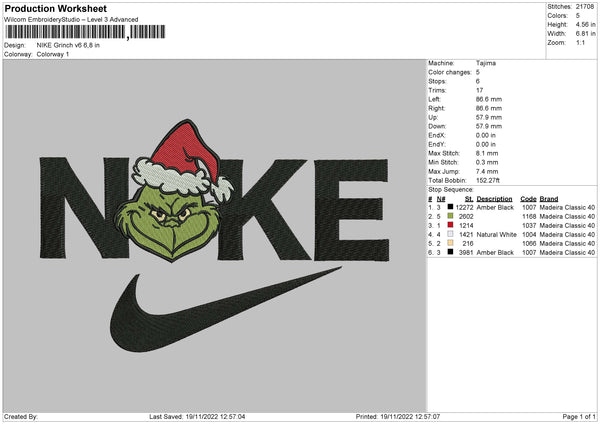Image resolution: width=600 pixels, height=424 pixels.
Task: Select the "Created By:" footer label
Action: coord(21,416)
